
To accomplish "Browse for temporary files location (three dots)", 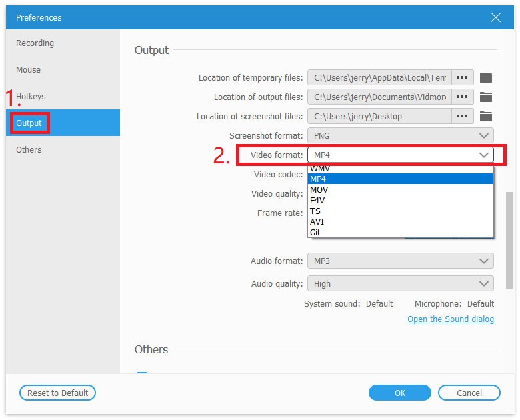I will [461, 77].
